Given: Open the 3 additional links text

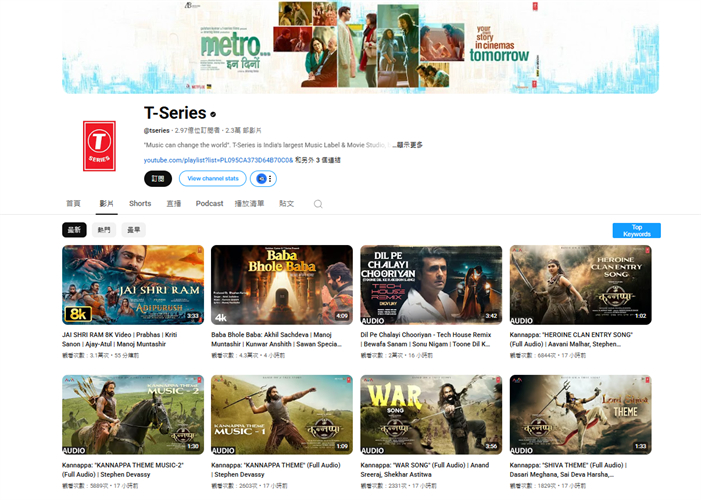Looking at the screenshot, I should [318, 160].
